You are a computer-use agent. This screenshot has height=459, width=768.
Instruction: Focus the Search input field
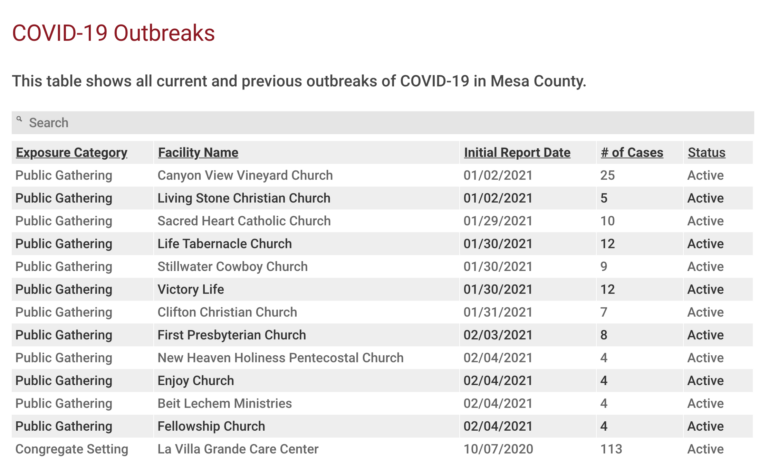pyautogui.click(x=383, y=122)
